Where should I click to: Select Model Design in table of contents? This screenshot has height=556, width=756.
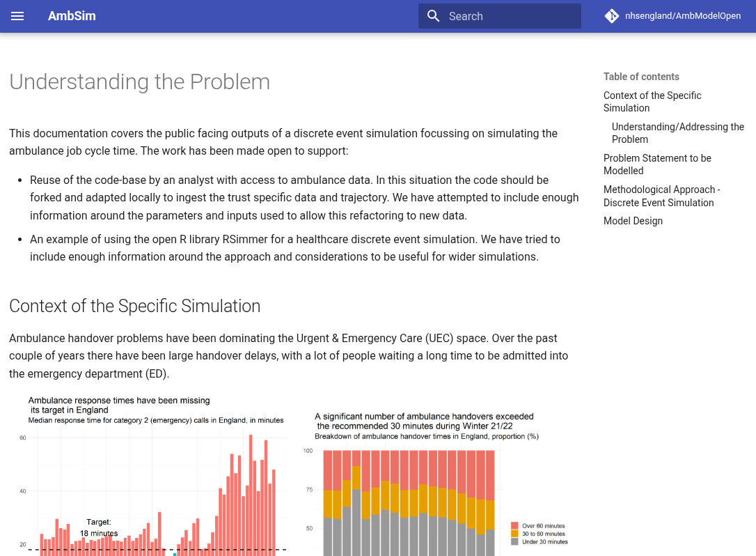[x=633, y=221]
